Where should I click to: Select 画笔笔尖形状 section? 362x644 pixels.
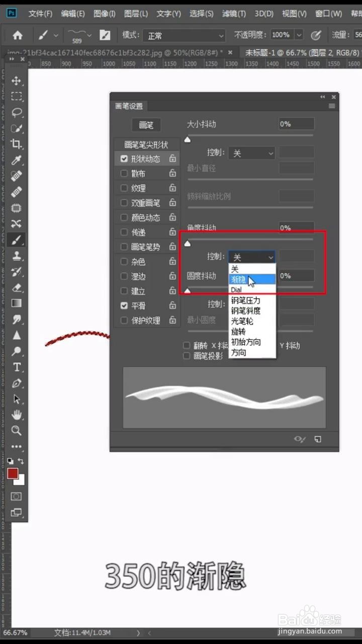click(146, 144)
